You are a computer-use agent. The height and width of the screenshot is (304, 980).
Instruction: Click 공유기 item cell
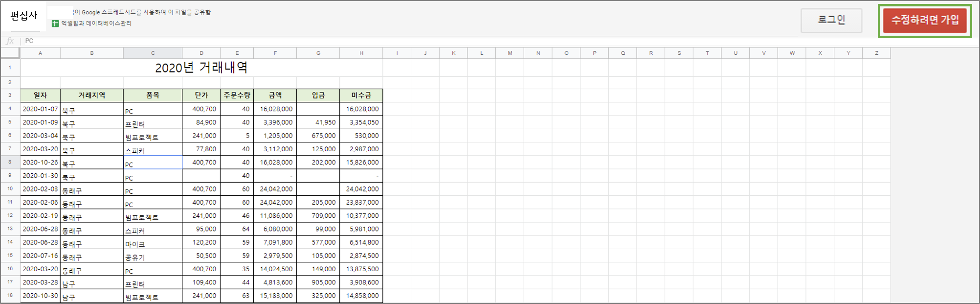[153, 256]
